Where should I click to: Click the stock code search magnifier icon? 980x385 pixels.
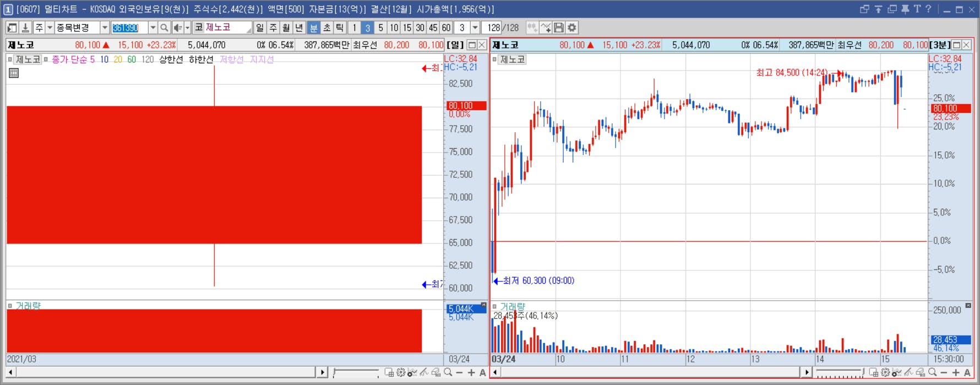pos(164,28)
